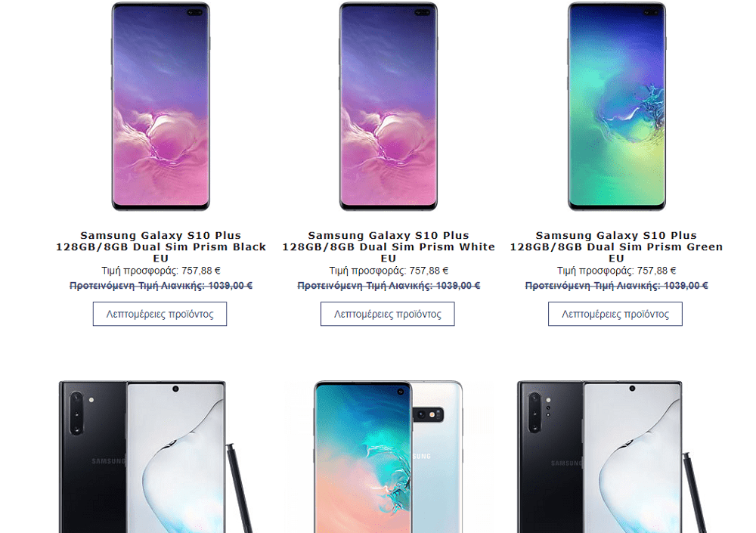Open Samsung Galaxy S10 Plus Prism Green title
Image resolution: width=756 pixels, height=533 pixels.
point(617,246)
